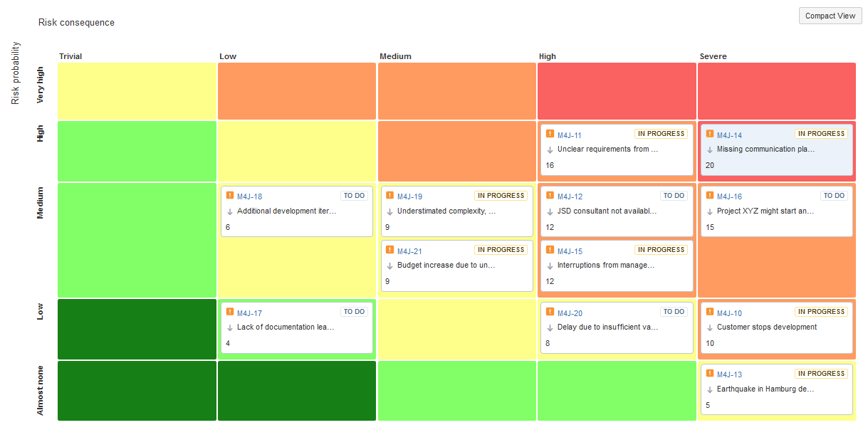Click the priority arrow icon on M4J-14
The width and height of the screenshot is (868, 425).
click(x=710, y=149)
